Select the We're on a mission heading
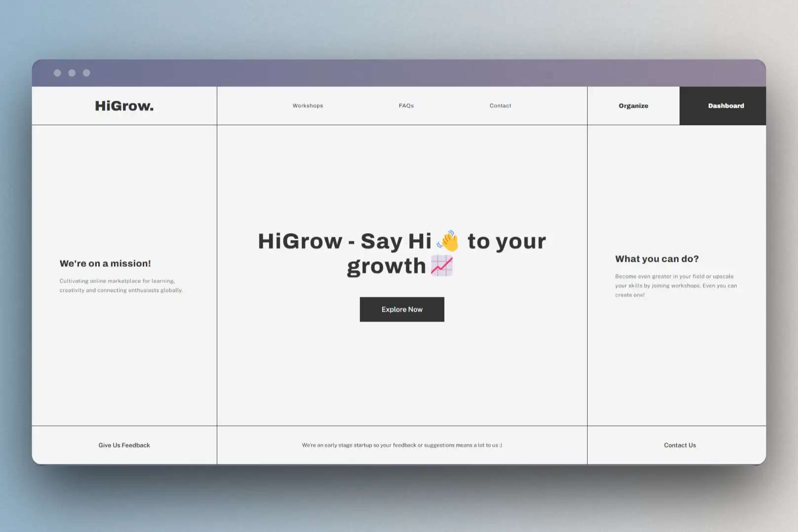The width and height of the screenshot is (798, 532). click(105, 263)
